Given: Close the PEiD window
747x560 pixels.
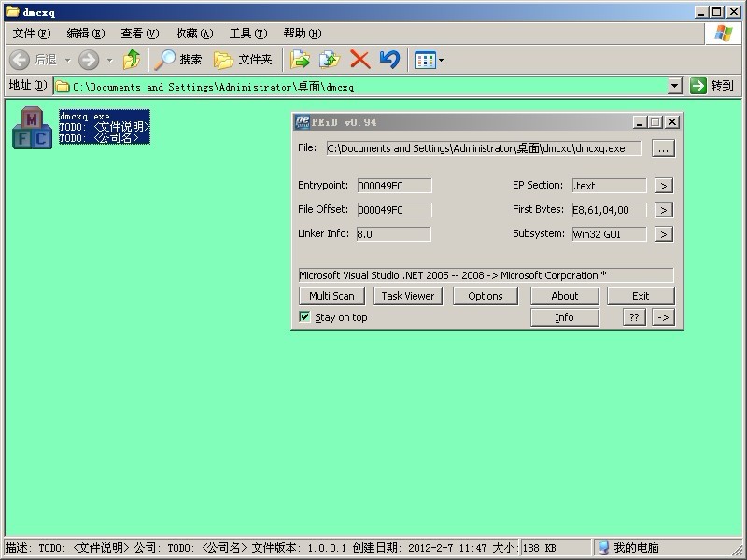Looking at the screenshot, I should 671,122.
